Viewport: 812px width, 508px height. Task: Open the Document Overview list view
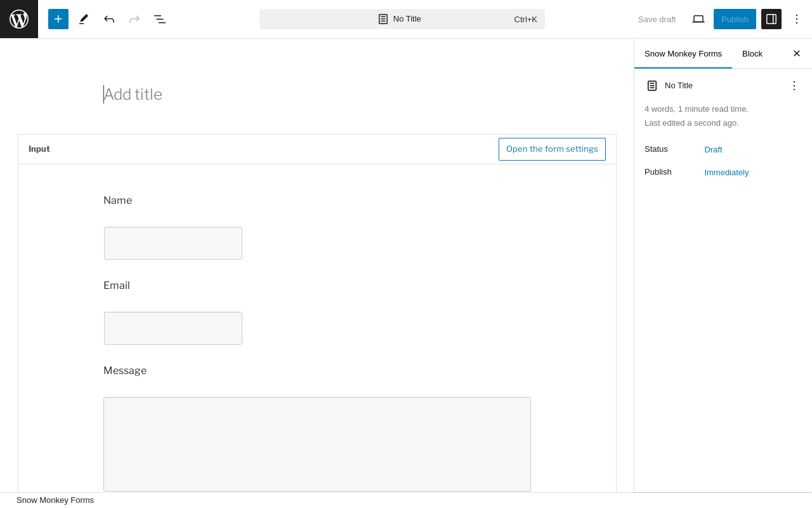click(x=160, y=19)
